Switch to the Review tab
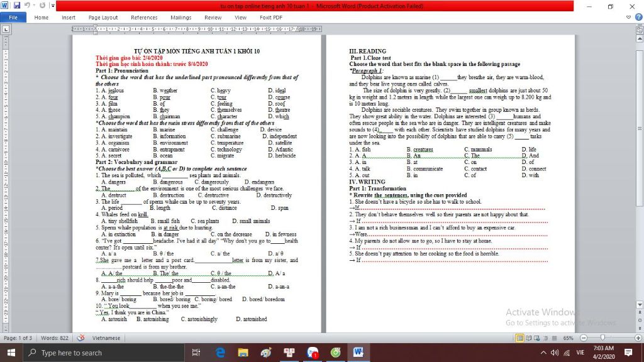644x362 pixels. pyautogui.click(x=213, y=18)
